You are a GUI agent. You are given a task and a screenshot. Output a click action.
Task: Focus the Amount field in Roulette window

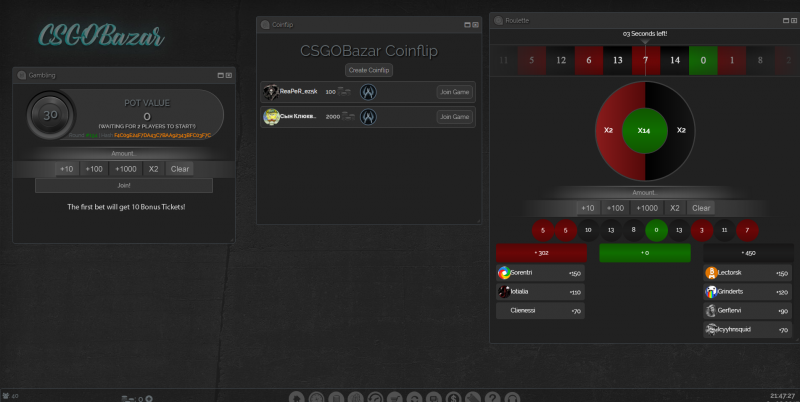coord(645,193)
